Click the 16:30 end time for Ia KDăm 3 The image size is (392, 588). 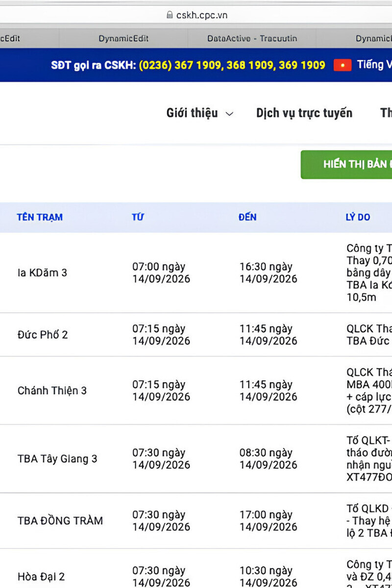[269, 273]
